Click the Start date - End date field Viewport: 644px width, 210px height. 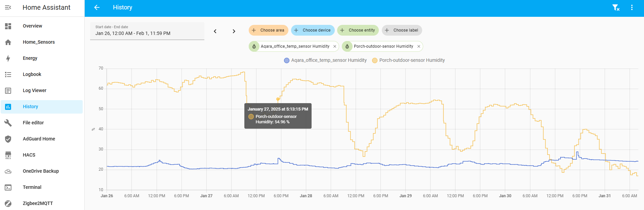[x=147, y=31]
